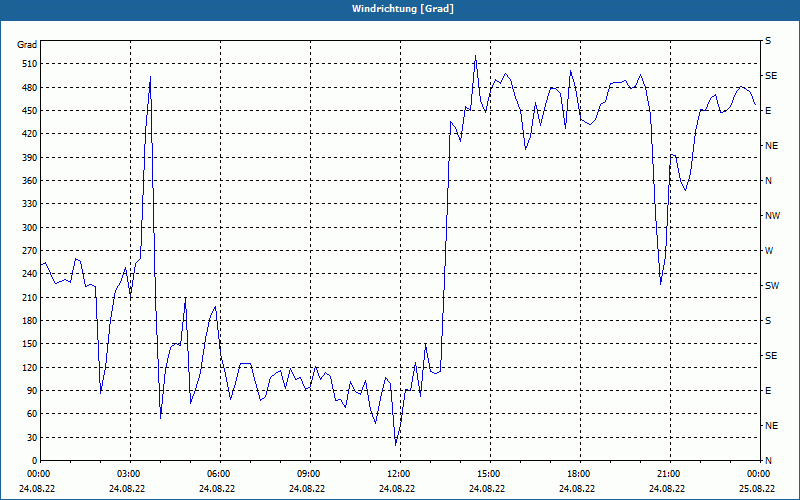Select the '150' y-axis tick label

tap(30, 344)
